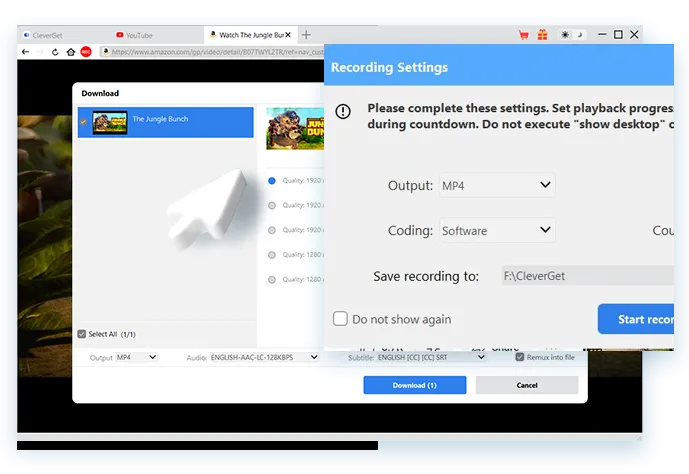Image resolution: width=689 pixels, height=474 pixels.
Task: Go to home page icon
Action: [x=71, y=52]
